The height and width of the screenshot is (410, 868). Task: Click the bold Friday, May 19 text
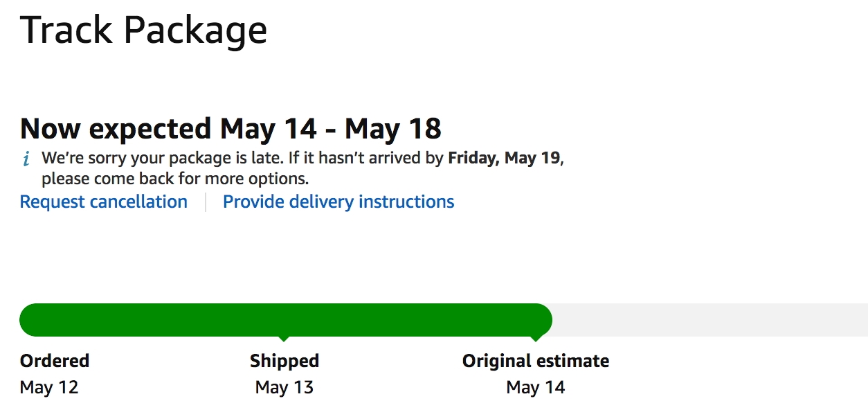[504, 158]
